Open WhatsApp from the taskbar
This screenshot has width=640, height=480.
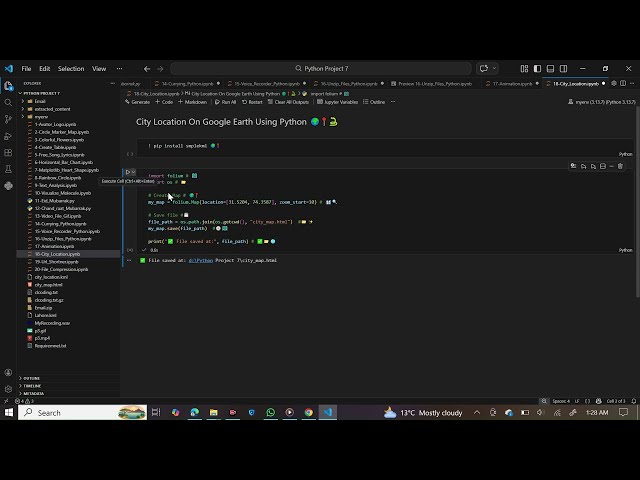[271, 413]
